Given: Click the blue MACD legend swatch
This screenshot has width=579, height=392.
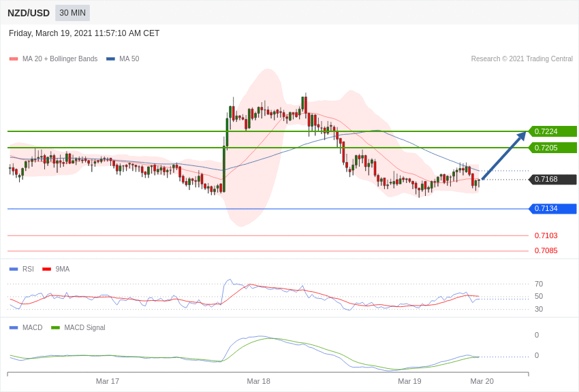Looking at the screenshot, I should (x=14, y=327).
